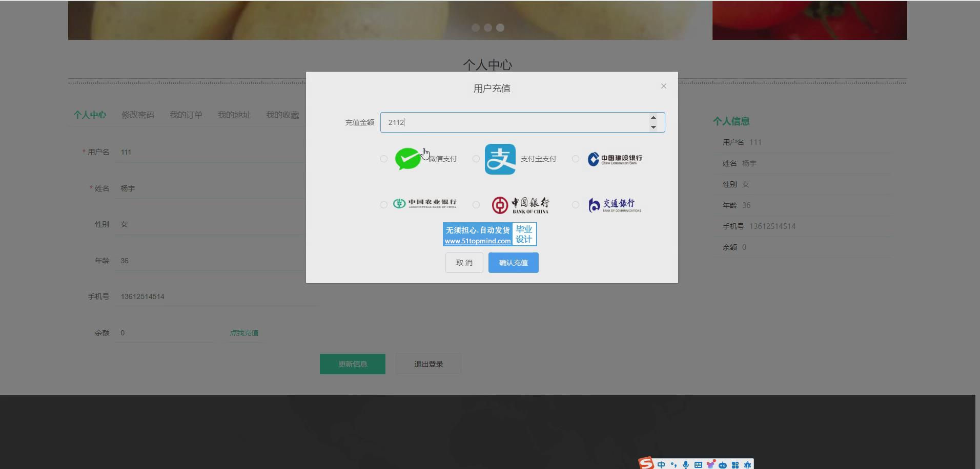Image resolution: width=980 pixels, height=469 pixels.
Task: Click the 手机号 field 13612514514
Action: coord(217,296)
